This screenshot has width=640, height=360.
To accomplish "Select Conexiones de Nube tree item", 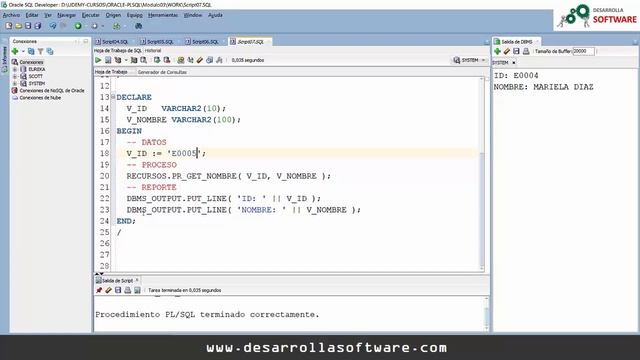I will click(x=40, y=98).
